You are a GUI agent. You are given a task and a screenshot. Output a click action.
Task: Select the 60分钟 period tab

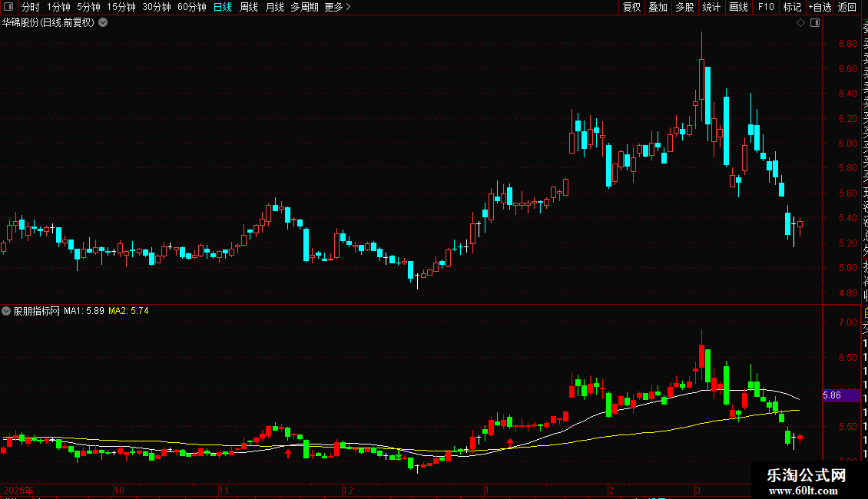tap(192, 7)
